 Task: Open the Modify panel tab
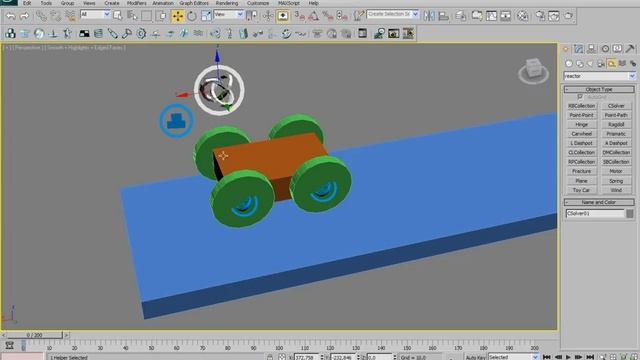tap(578, 49)
